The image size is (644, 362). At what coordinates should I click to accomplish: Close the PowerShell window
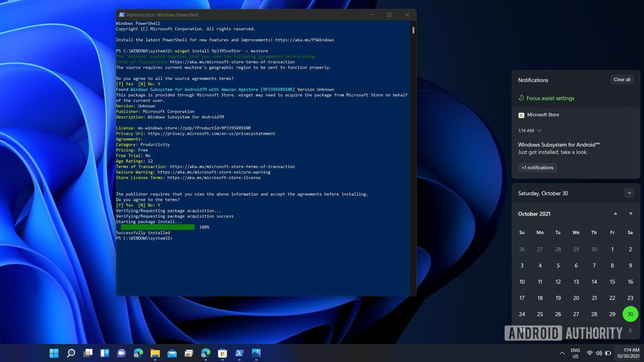(407, 15)
